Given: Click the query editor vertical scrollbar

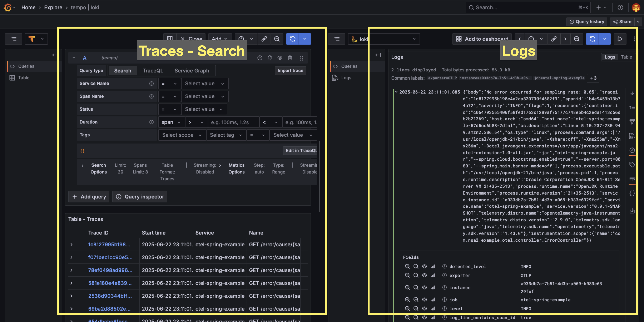Looking at the screenshot, I should point(319,176).
